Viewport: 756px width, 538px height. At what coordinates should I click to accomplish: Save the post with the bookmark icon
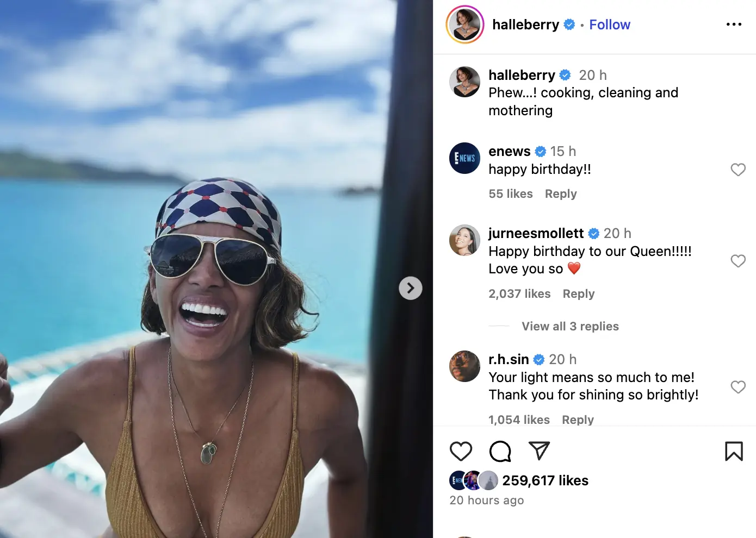(734, 452)
